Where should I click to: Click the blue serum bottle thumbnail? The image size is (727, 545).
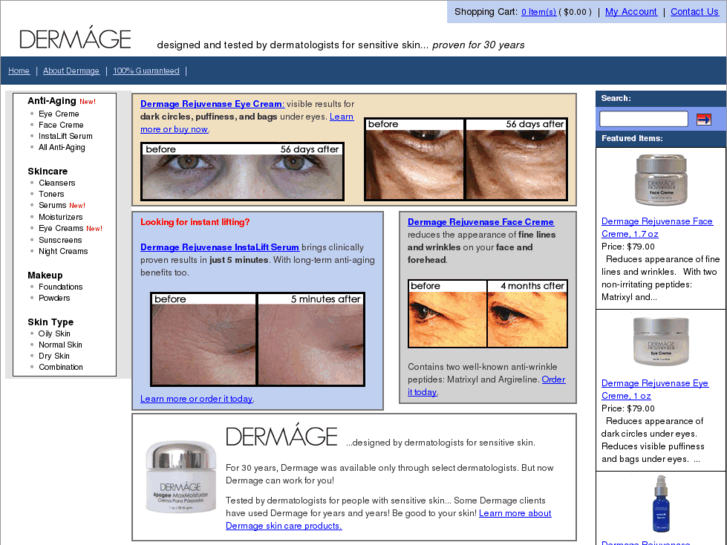(661, 504)
